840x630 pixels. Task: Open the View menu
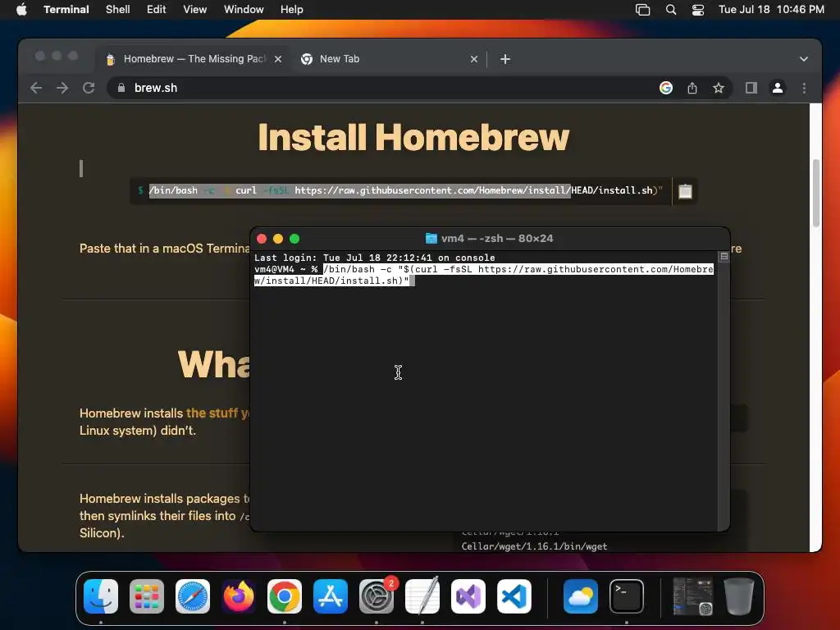[x=194, y=10]
